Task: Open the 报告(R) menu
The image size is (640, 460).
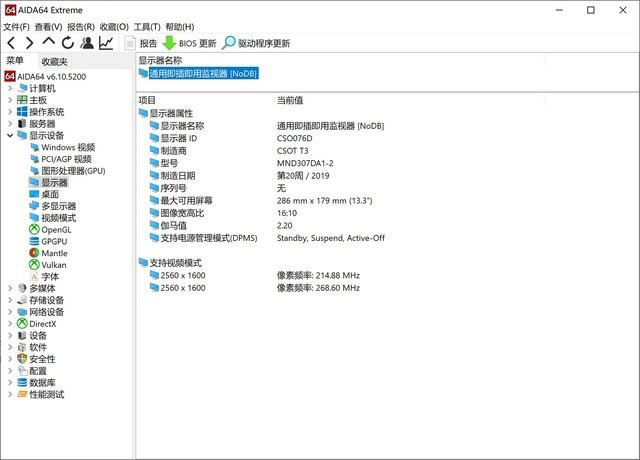Action: (x=81, y=27)
